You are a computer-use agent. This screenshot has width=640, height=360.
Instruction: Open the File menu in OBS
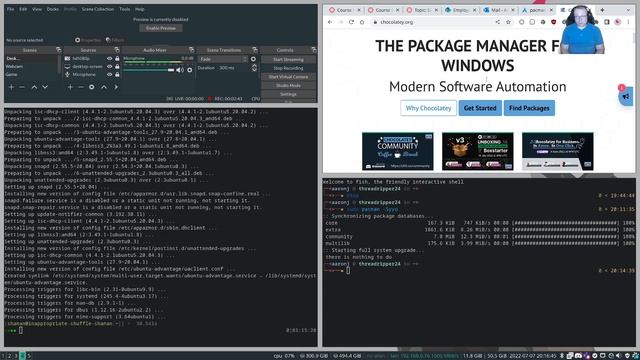11,9
